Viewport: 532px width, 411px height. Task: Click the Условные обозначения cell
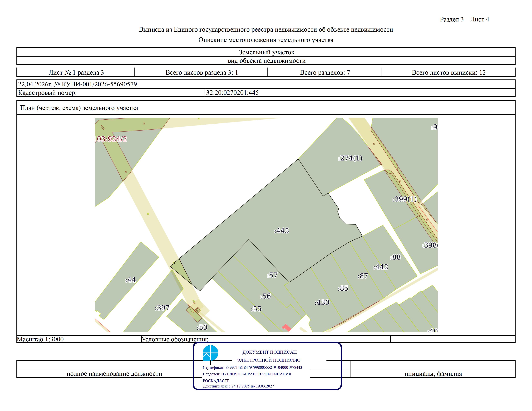tap(204, 339)
